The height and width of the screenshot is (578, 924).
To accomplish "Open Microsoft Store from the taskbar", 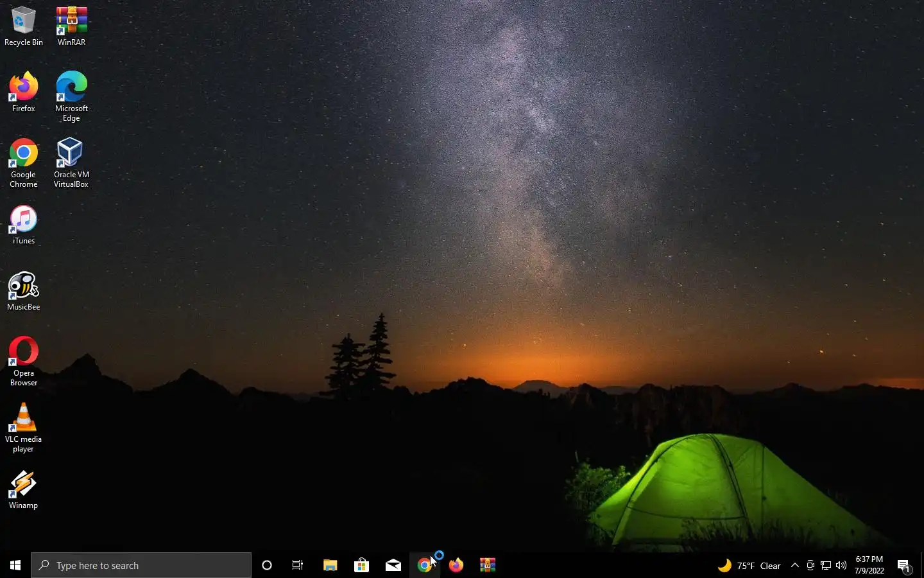I will [x=361, y=565].
